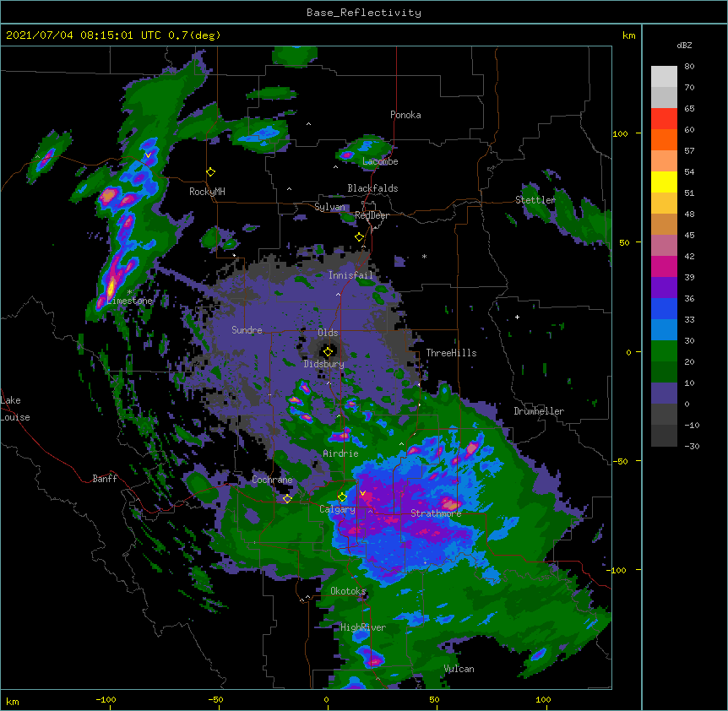Click the light blue 30–33 dBZ legend swatch

pos(664,330)
